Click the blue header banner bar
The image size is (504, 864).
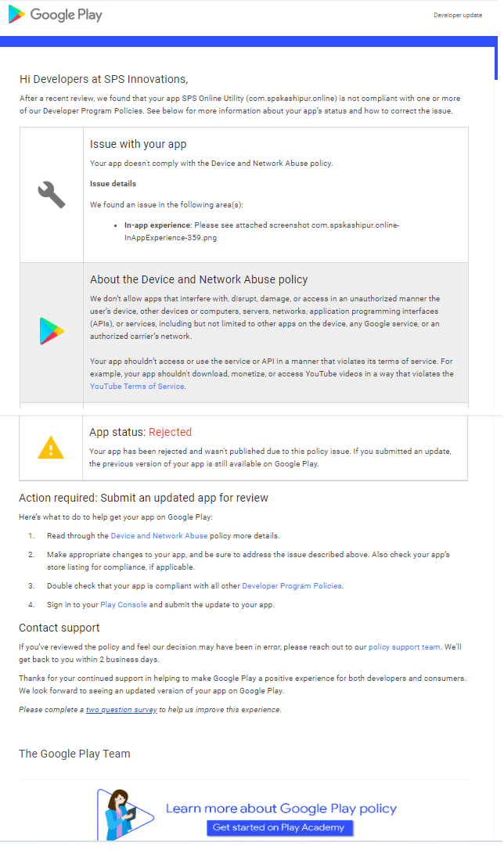click(x=248, y=42)
